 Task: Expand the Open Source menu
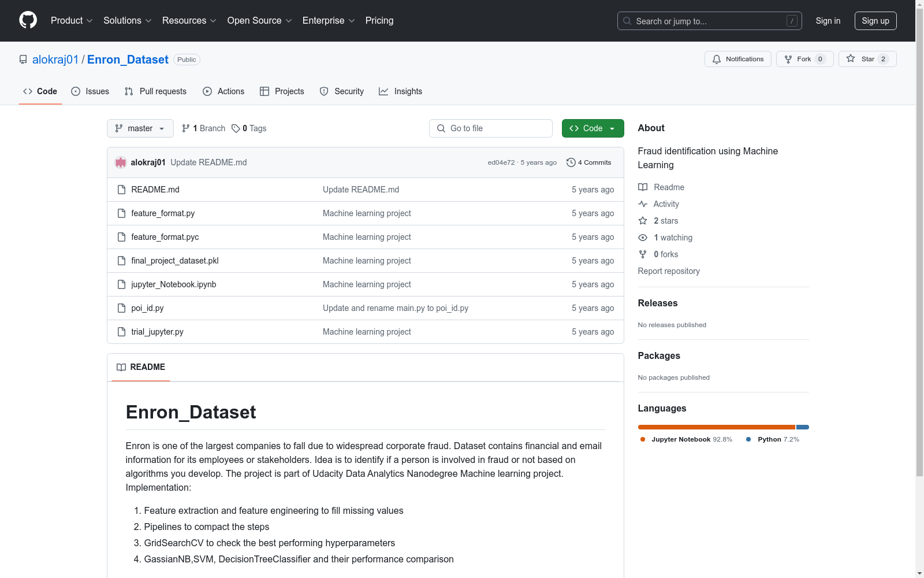[260, 20]
